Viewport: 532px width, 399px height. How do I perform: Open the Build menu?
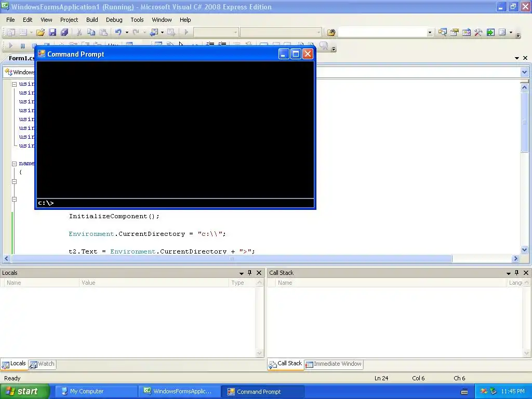pyautogui.click(x=92, y=20)
